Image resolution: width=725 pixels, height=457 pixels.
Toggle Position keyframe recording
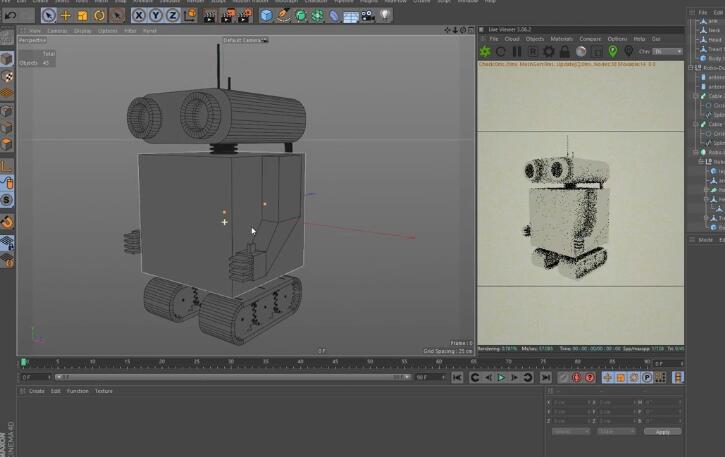click(x=608, y=377)
